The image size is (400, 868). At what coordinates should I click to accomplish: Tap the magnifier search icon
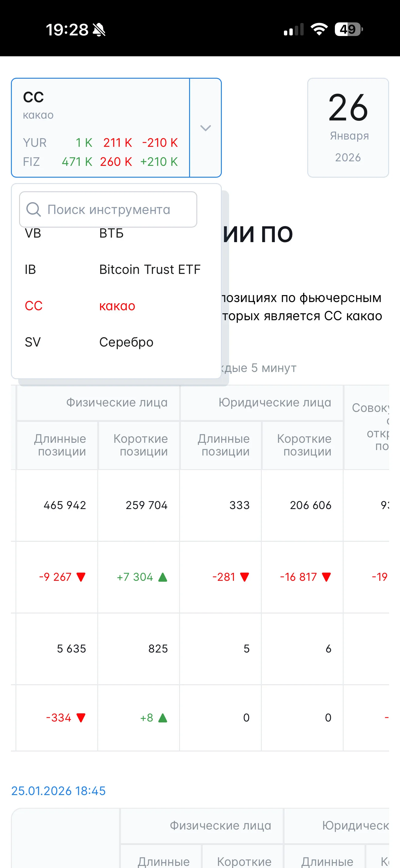point(33,209)
